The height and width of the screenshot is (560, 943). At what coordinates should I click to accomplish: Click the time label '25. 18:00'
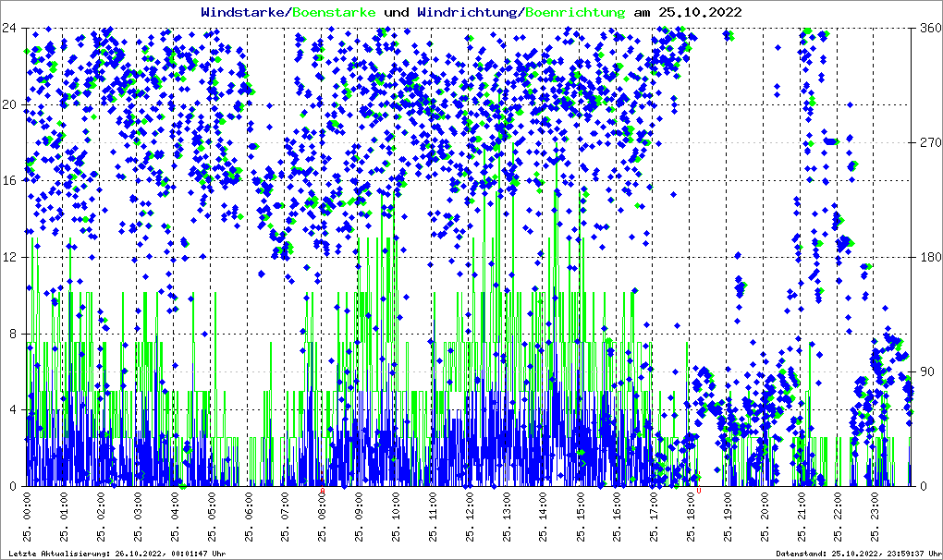691,517
